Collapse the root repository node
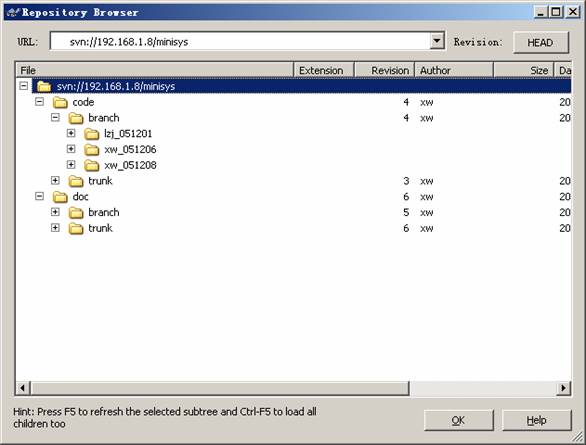This screenshot has height=445, width=586. coord(24,86)
